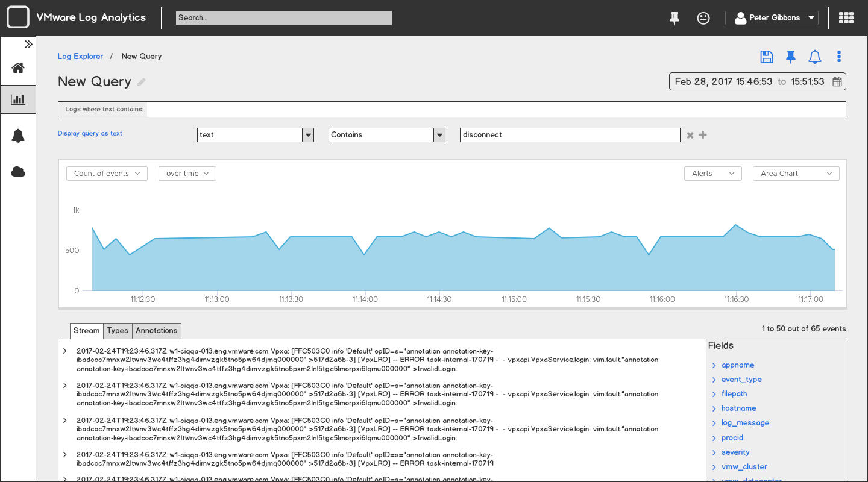Open the 'text' field dropdown
This screenshot has height=482, width=868.
point(256,135)
